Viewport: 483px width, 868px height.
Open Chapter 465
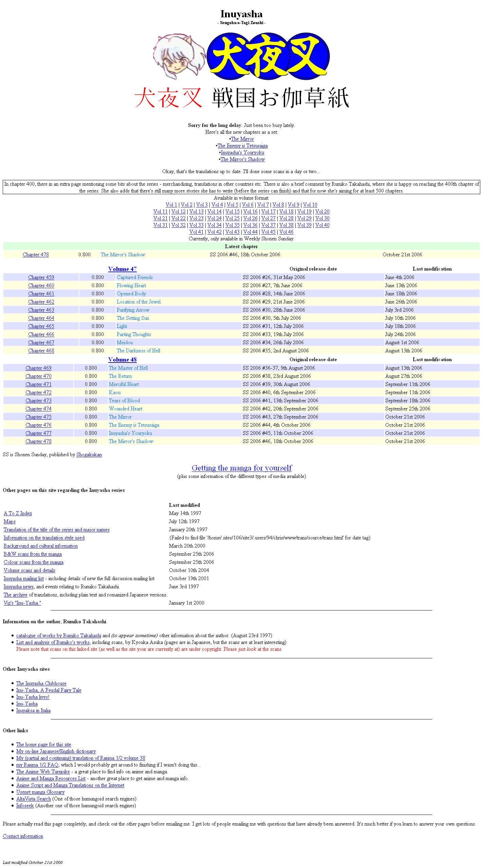41,326
